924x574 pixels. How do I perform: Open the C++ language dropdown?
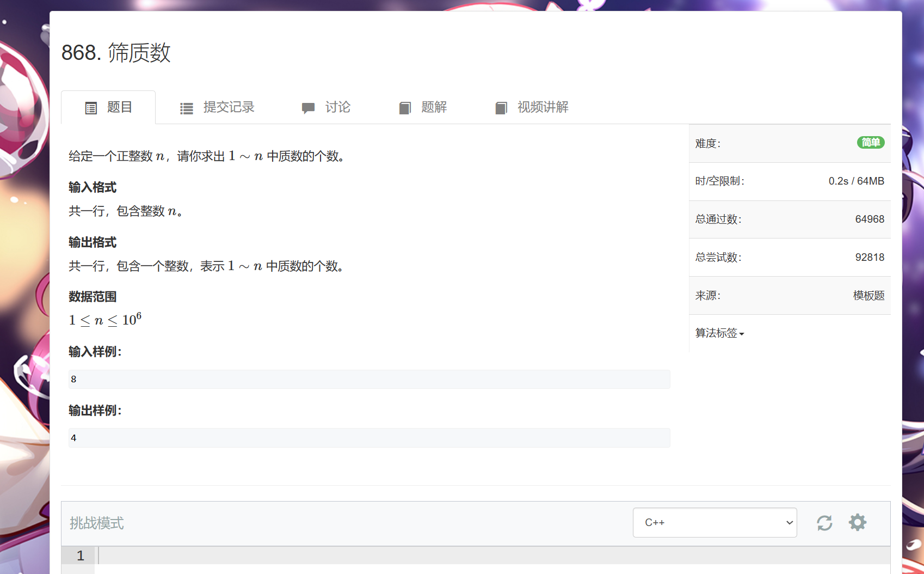pyautogui.click(x=714, y=522)
